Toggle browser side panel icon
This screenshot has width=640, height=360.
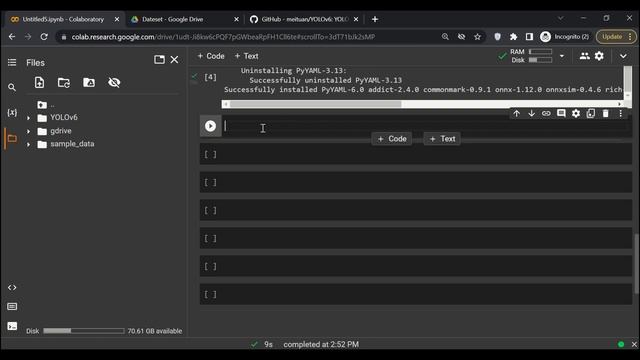pos(529,37)
